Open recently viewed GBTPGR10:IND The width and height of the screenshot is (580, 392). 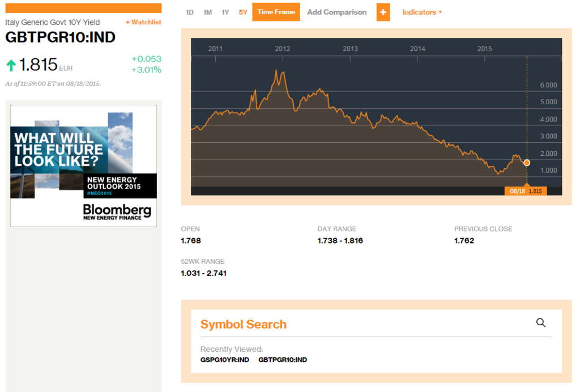283,360
